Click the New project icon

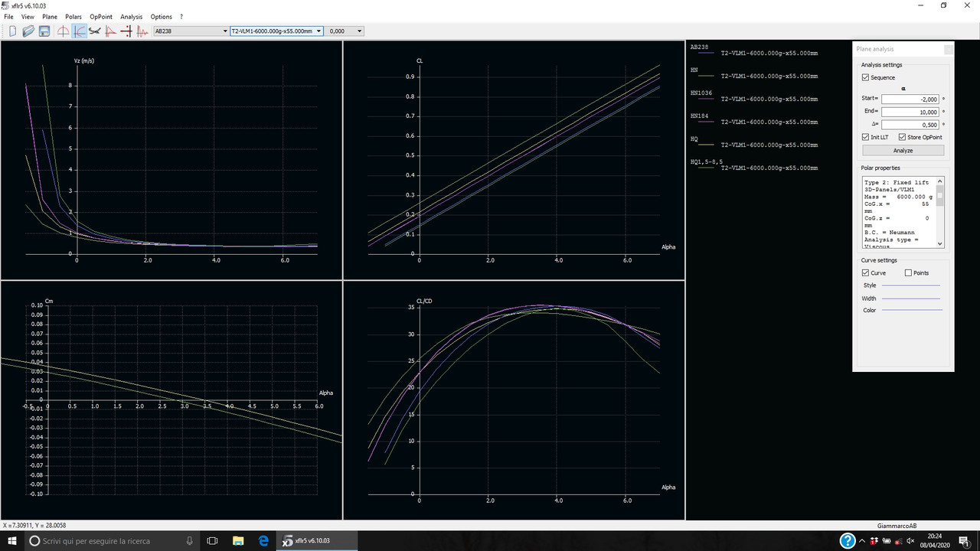(x=12, y=31)
